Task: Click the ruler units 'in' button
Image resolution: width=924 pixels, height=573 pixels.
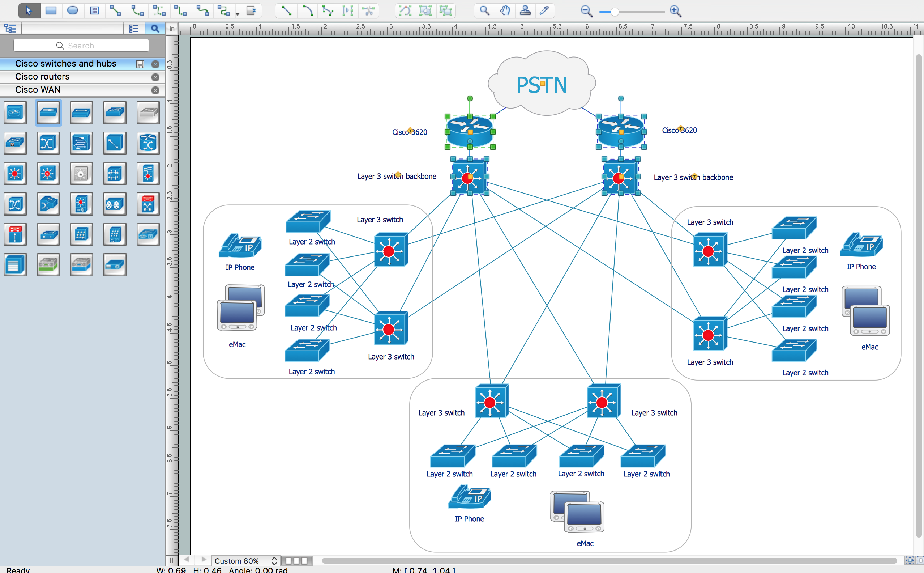Action: tap(172, 29)
